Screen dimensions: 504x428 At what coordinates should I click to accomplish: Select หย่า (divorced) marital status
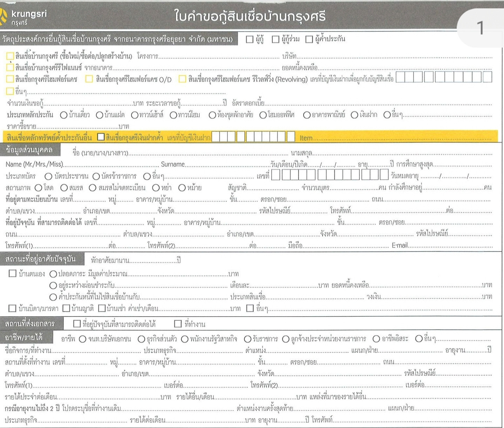point(156,188)
